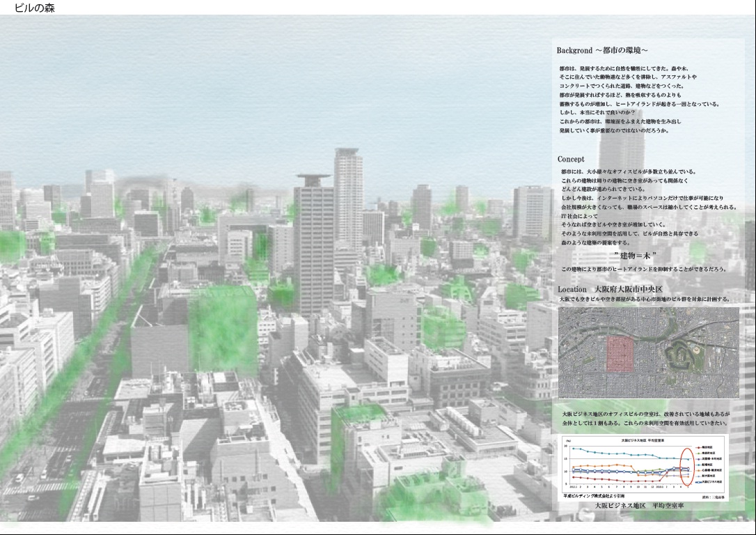Click the Concept section heading
The image size is (756, 535).
(571, 160)
